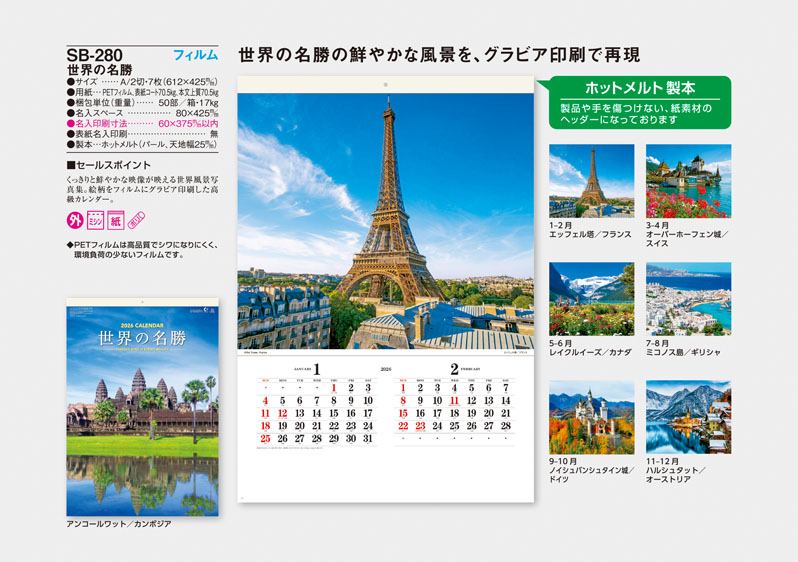798x562 pixels.
Task: Click the pink round 外 icon
Action: (75, 220)
